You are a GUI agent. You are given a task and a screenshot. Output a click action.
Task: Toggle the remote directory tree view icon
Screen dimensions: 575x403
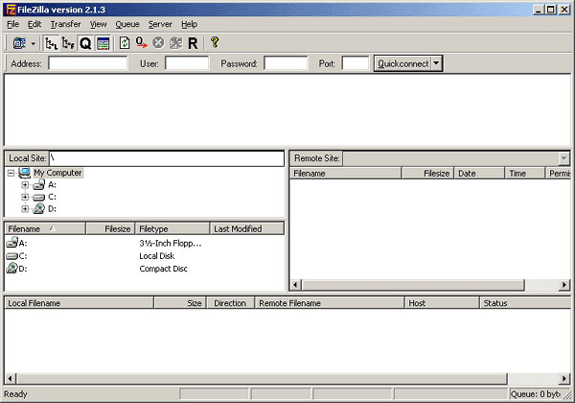[x=68, y=43]
